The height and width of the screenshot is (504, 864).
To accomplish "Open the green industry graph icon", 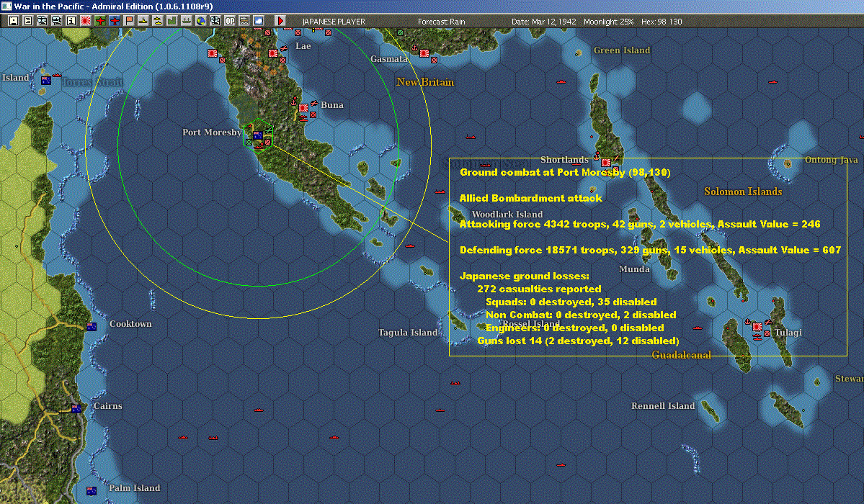I will coord(172,21).
